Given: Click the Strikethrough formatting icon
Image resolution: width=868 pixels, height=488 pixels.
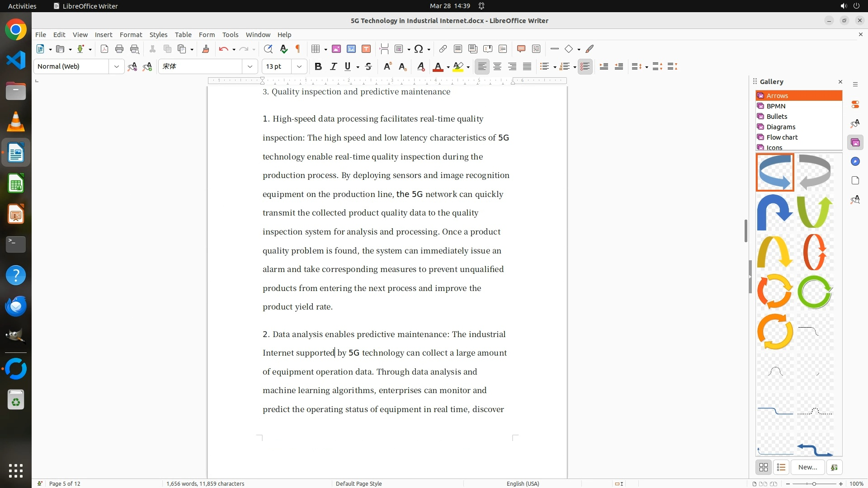Looking at the screenshot, I should point(368,66).
